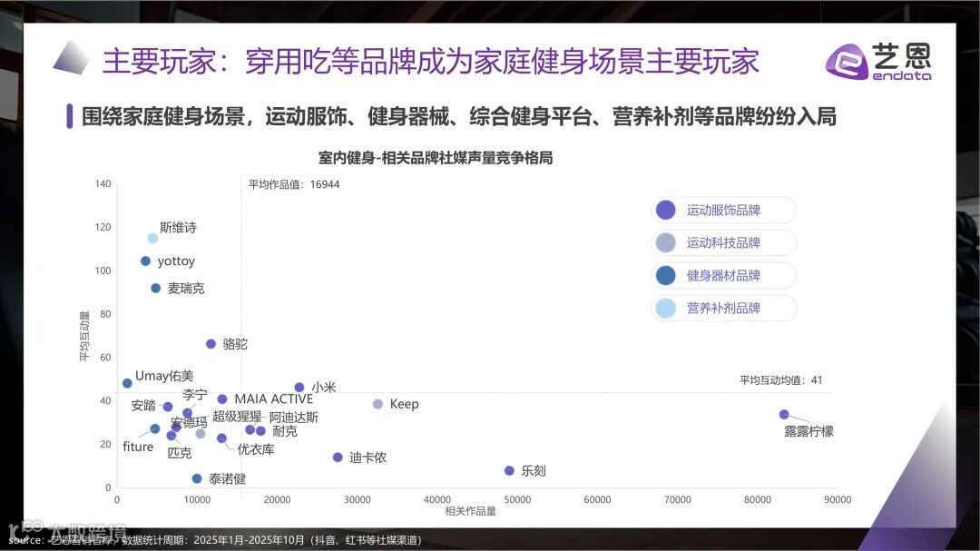Click the 平均作品值: 16944 annotation
The image size is (980, 551).
pyautogui.click(x=294, y=184)
